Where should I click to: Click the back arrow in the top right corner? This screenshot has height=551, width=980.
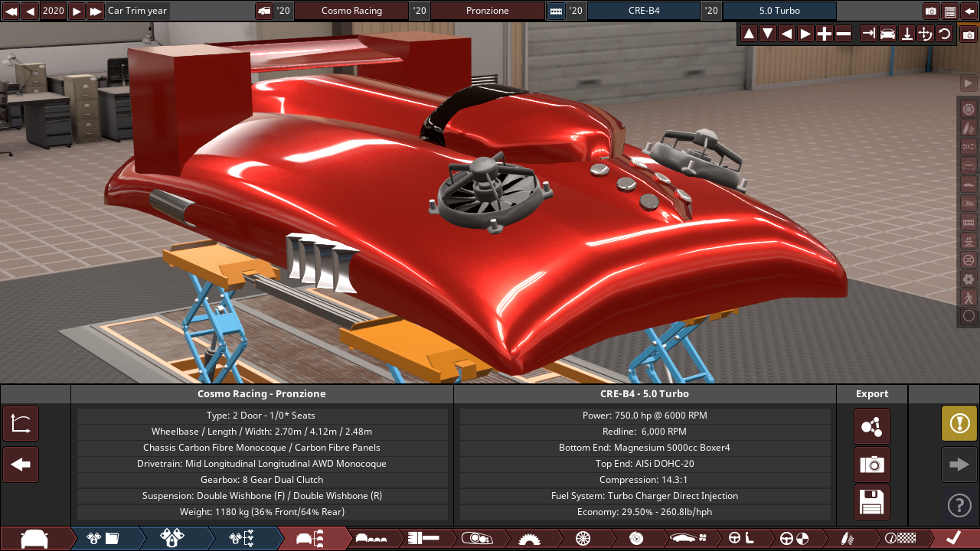pyautogui.click(x=969, y=11)
